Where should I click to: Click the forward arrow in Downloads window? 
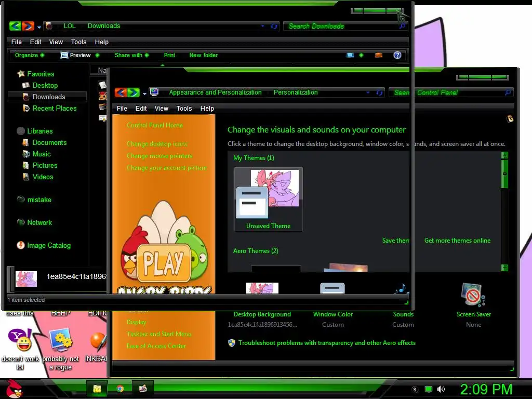pyautogui.click(x=28, y=26)
